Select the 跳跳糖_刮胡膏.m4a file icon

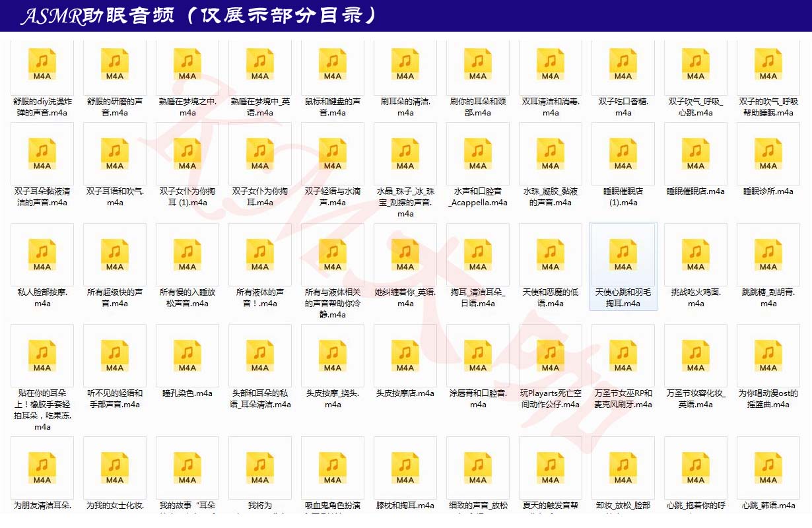(768, 255)
